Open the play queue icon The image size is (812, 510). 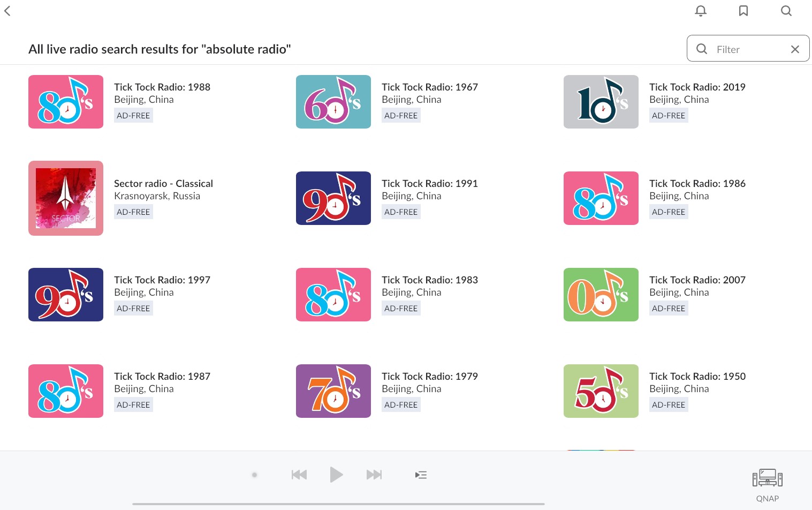[421, 475]
